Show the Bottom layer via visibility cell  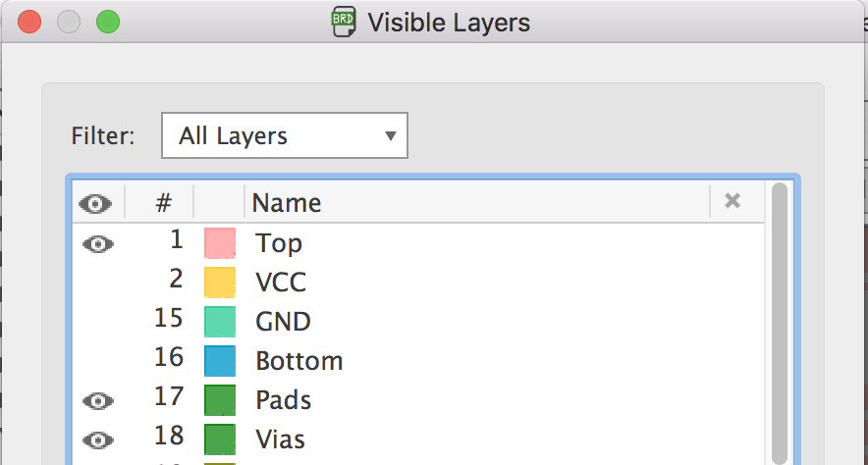(97, 361)
